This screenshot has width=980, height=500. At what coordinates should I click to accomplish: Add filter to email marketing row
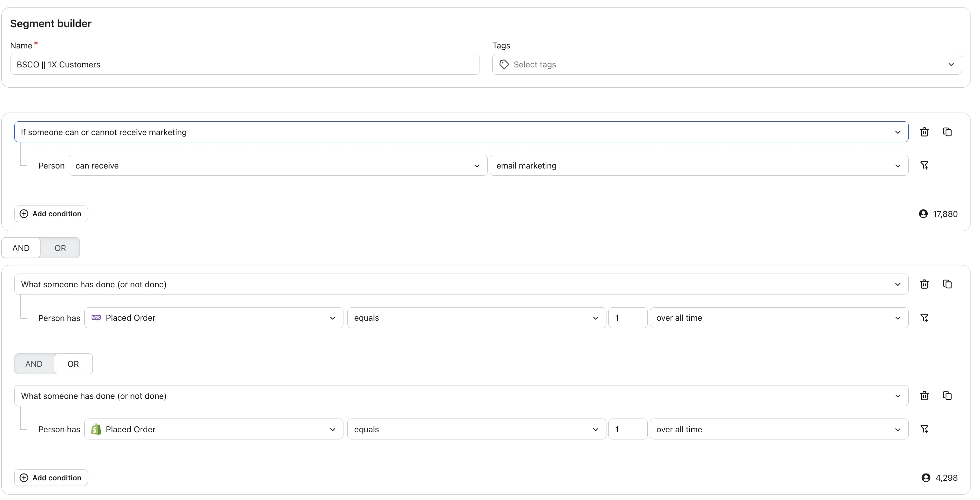click(x=924, y=166)
